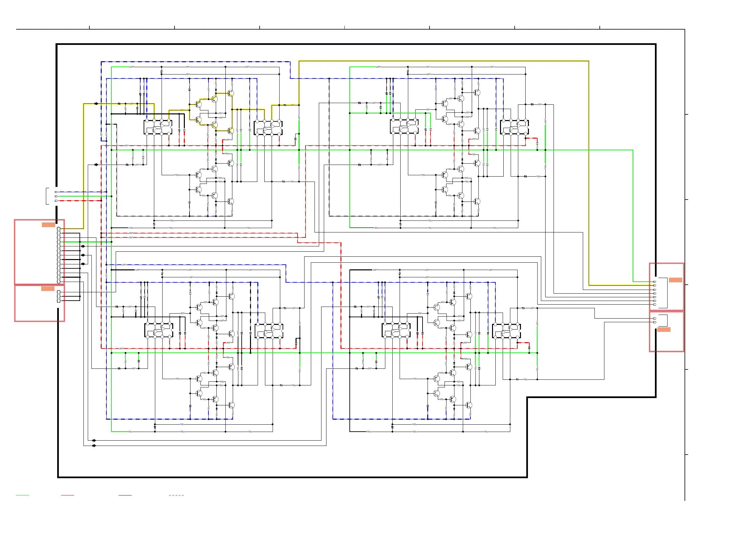Image resolution: width=754 pixels, height=560 pixels.
Task: Select orange label in lower-right pink box
Action: click(664, 330)
